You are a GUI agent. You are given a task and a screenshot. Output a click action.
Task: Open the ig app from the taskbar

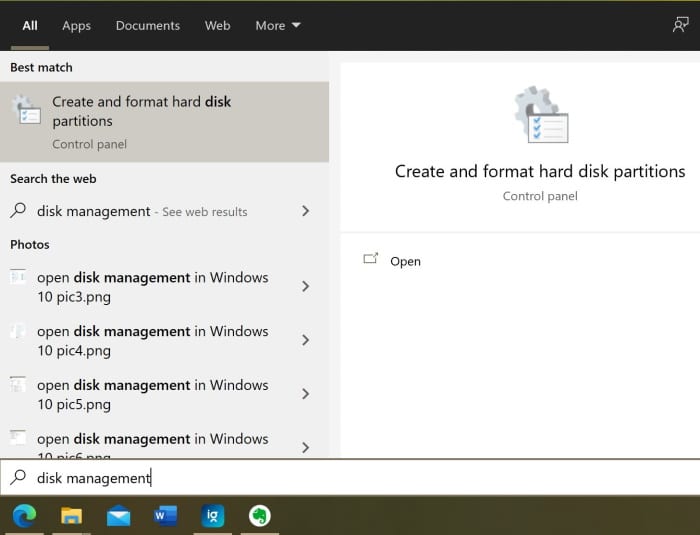click(212, 516)
